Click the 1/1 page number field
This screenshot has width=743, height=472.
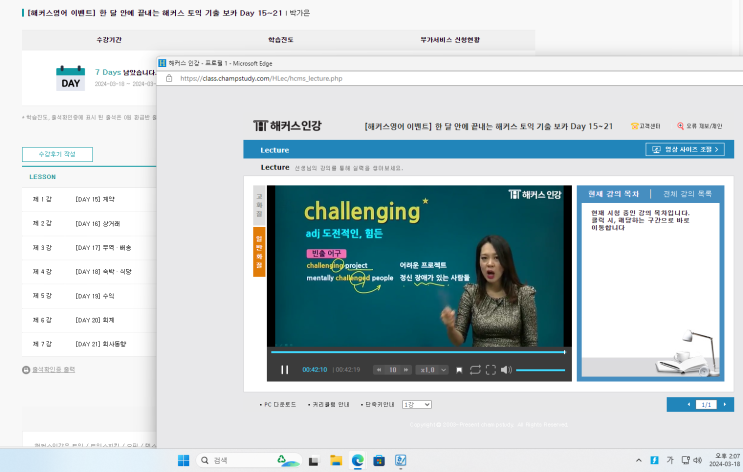(x=706, y=404)
